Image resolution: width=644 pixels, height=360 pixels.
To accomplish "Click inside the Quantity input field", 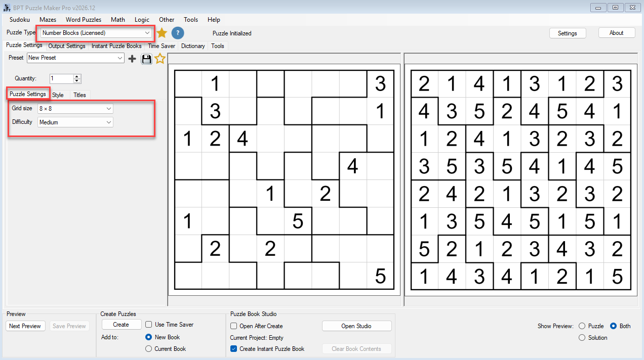I will 62,78.
